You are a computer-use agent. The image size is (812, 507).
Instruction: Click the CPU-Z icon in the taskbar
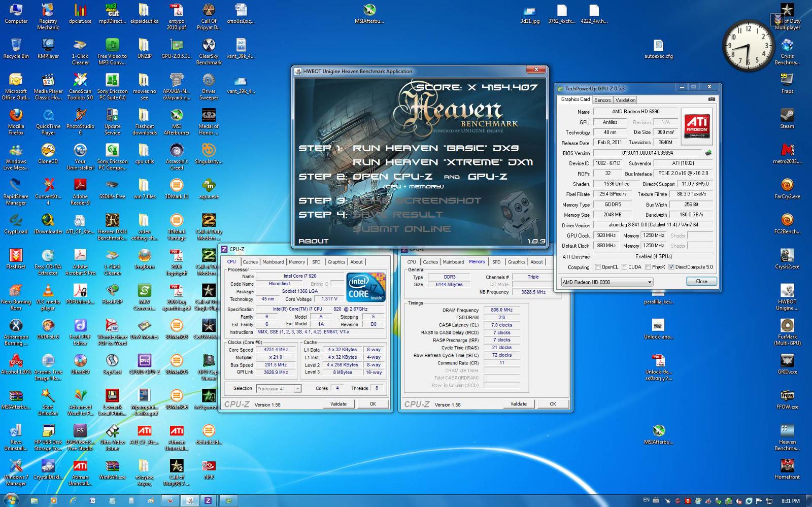pyautogui.click(x=208, y=500)
